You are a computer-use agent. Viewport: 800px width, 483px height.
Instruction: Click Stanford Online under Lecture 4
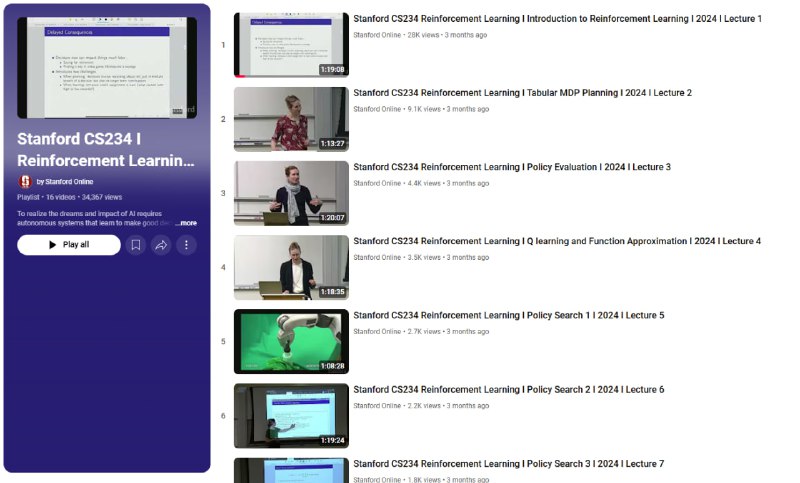tap(377, 258)
